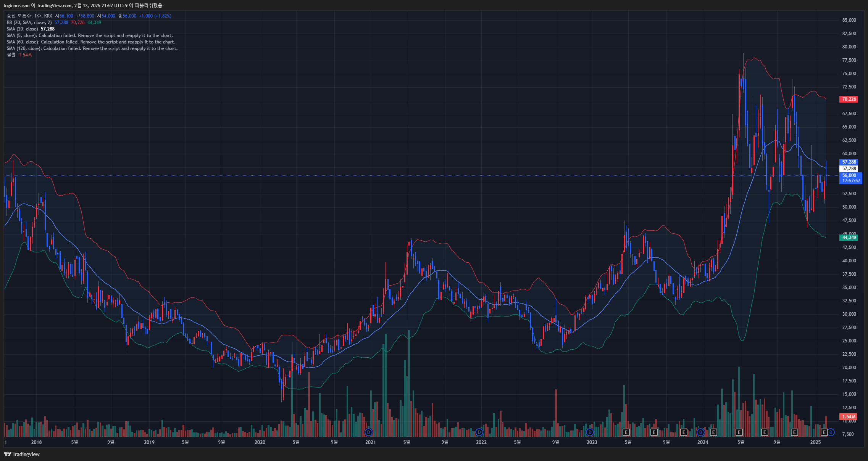This screenshot has height=461, width=868.
Task: Click the 80,000 label on price axis
Action: [849, 47]
